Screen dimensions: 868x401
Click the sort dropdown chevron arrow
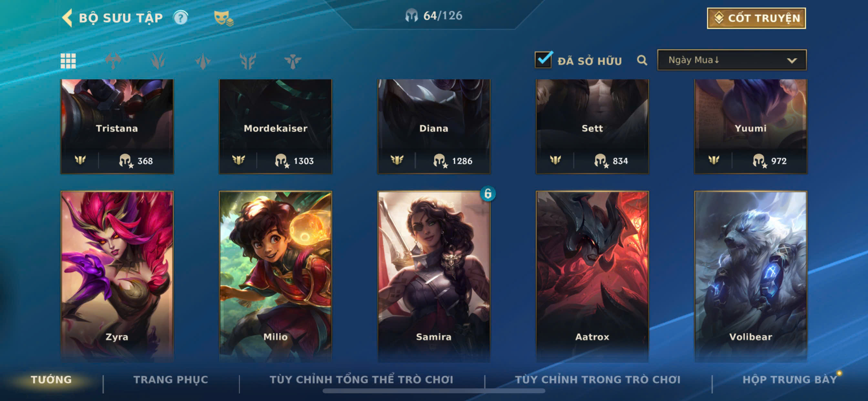791,61
